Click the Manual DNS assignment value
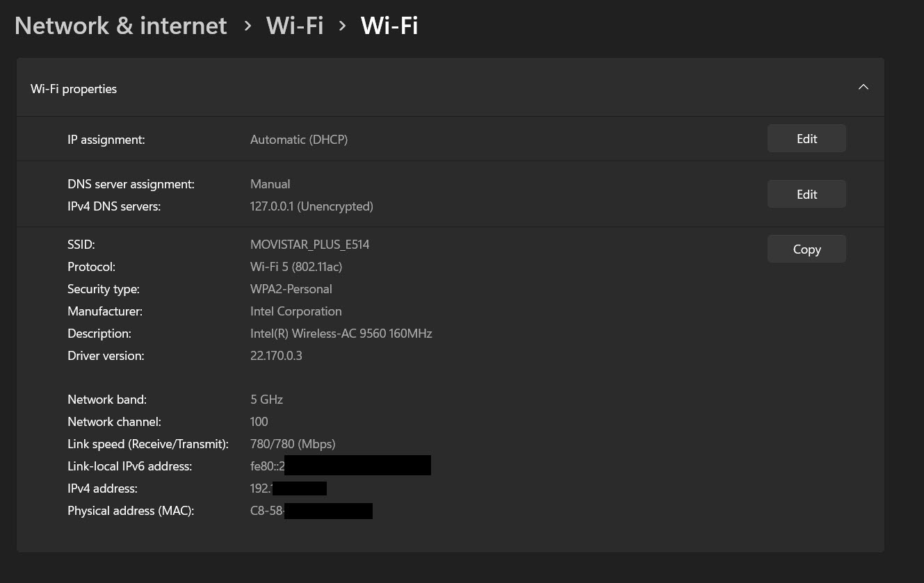Viewport: 924px width, 583px height. (270, 184)
